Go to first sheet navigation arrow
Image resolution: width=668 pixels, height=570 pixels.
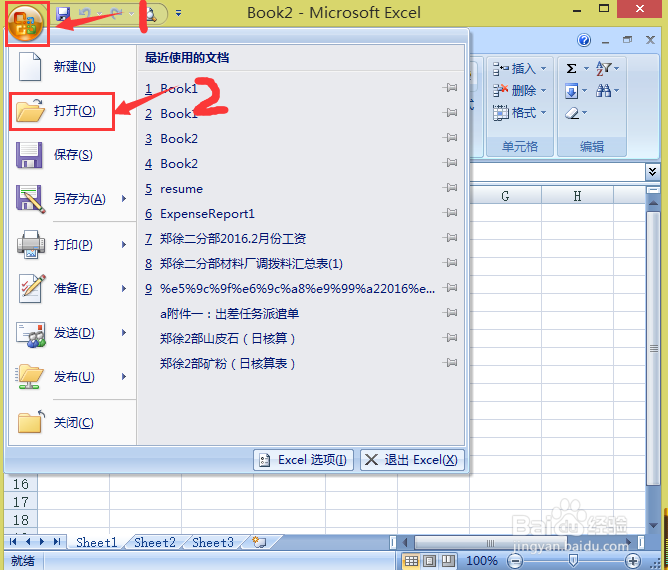(13, 541)
